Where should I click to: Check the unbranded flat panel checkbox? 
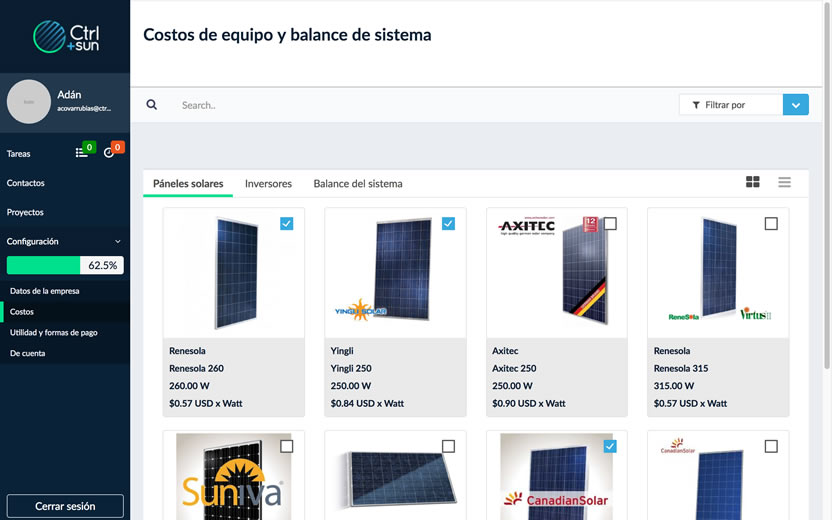click(448, 446)
